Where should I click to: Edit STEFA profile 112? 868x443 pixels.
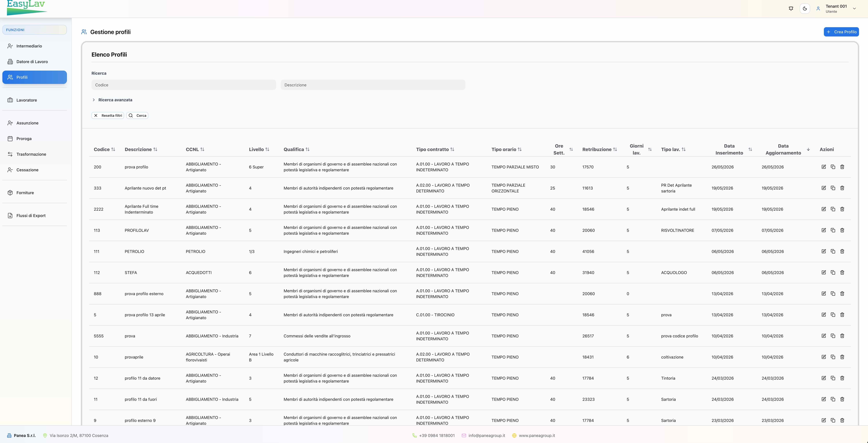(824, 273)
